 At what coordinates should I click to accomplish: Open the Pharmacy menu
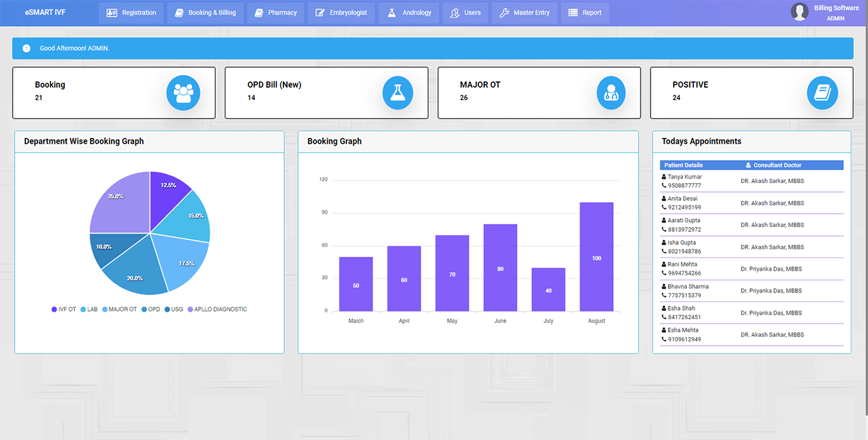point(275,13)
